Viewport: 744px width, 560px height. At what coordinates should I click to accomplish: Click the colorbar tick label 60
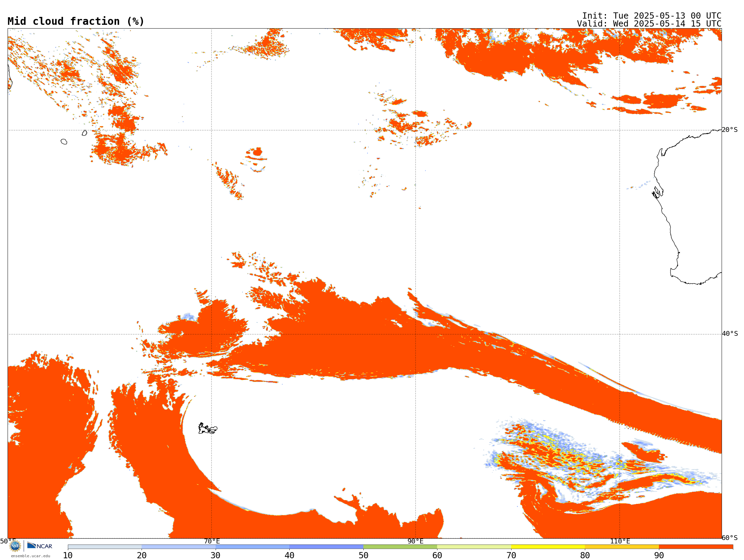click(x=437, y=556)
